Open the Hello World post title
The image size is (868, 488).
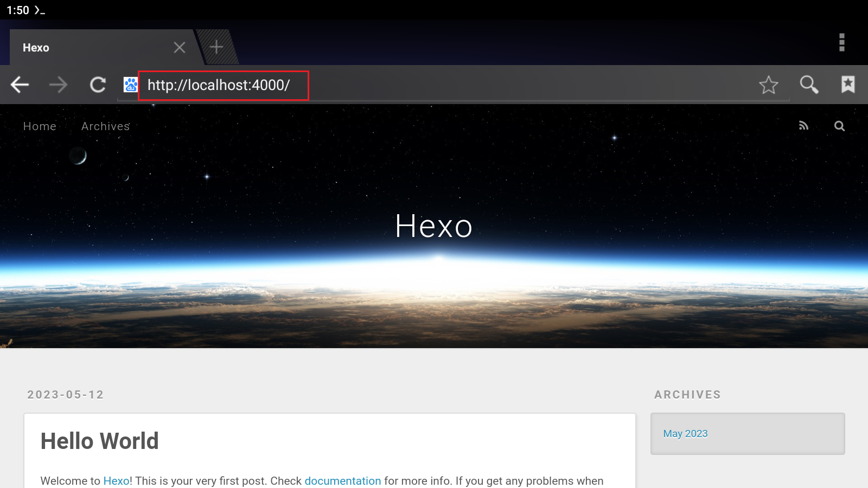(x=100, y=441)
